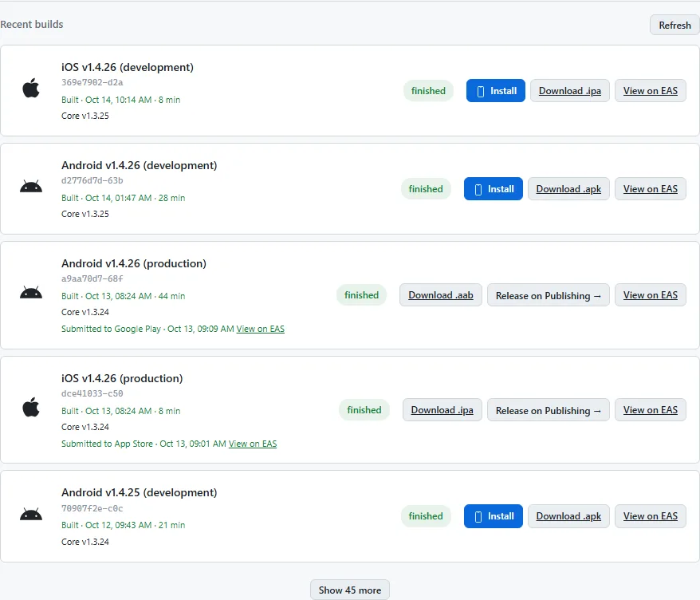Image resolution: width=700 pixels, height=600 pixels.
Task: Click 'Core v1.3.25' under iOS development build
Action: click(85, 116)
